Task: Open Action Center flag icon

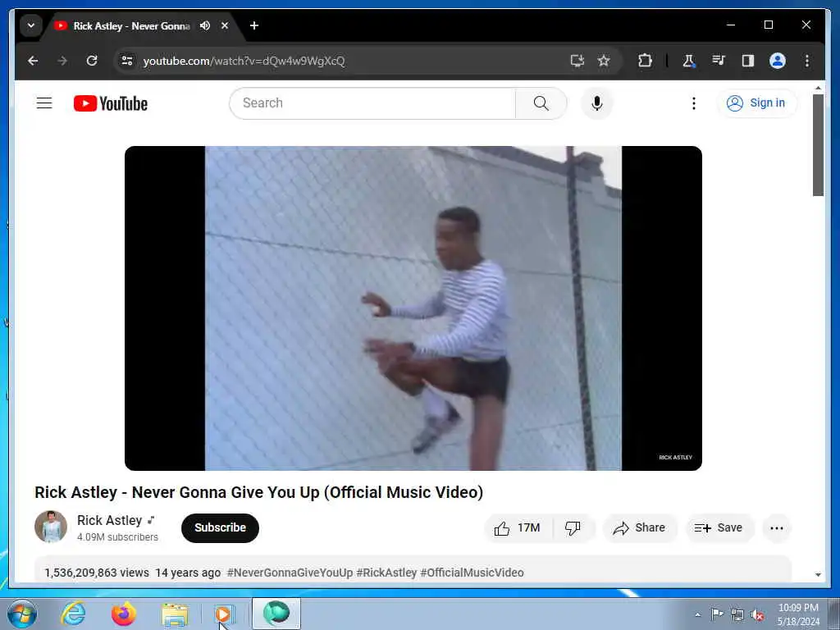Action: (717, 614)
